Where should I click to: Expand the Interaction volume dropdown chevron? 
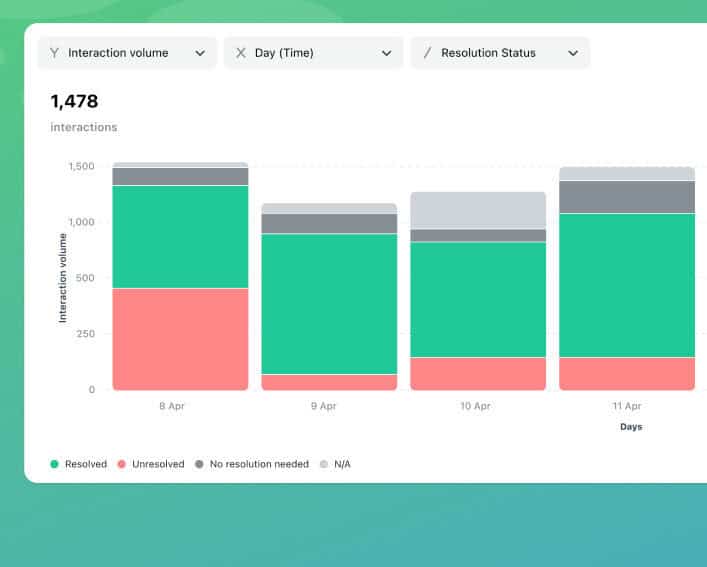200,53
